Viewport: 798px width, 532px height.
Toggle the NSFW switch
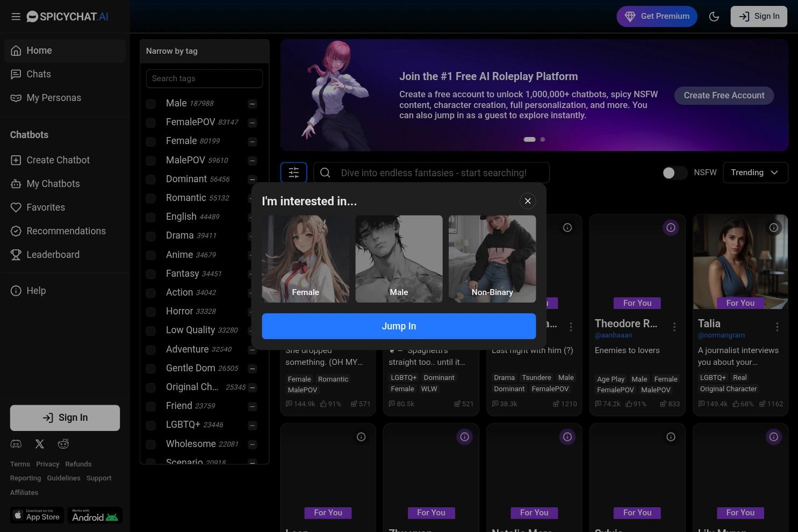(674, 172)
